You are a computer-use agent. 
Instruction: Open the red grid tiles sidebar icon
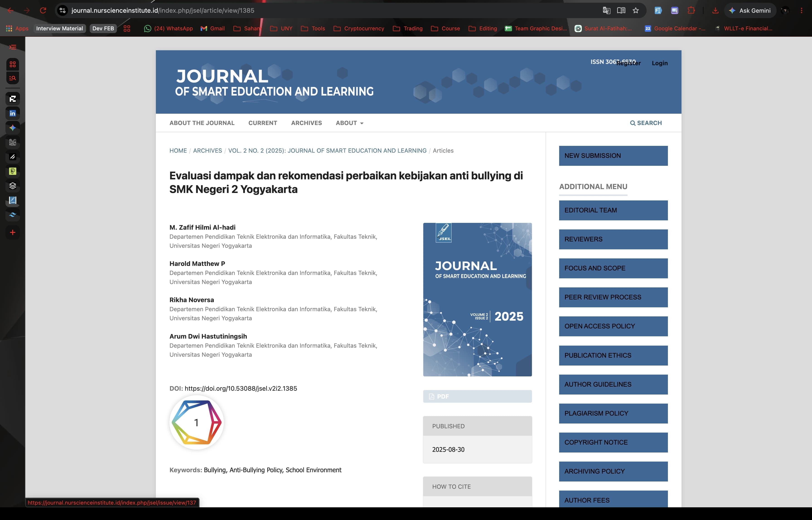12,64
